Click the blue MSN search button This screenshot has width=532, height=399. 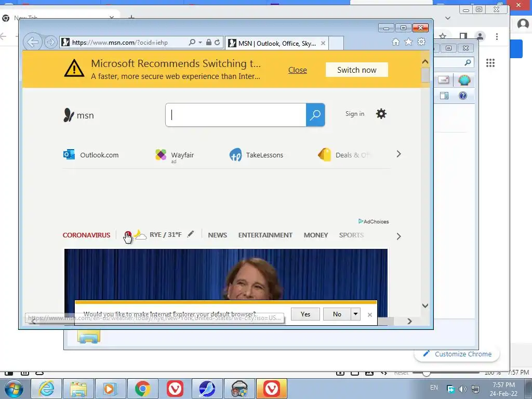click(315, 115)
